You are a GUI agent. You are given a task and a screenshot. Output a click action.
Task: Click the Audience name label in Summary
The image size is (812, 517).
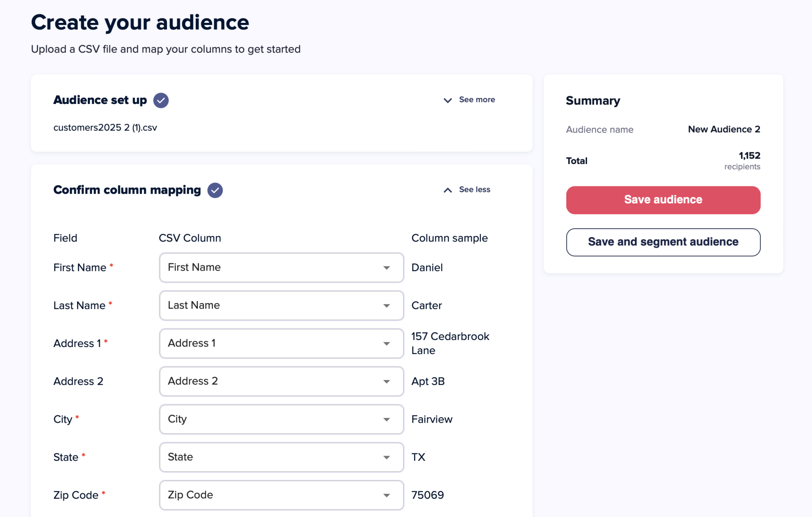(600, 129)
